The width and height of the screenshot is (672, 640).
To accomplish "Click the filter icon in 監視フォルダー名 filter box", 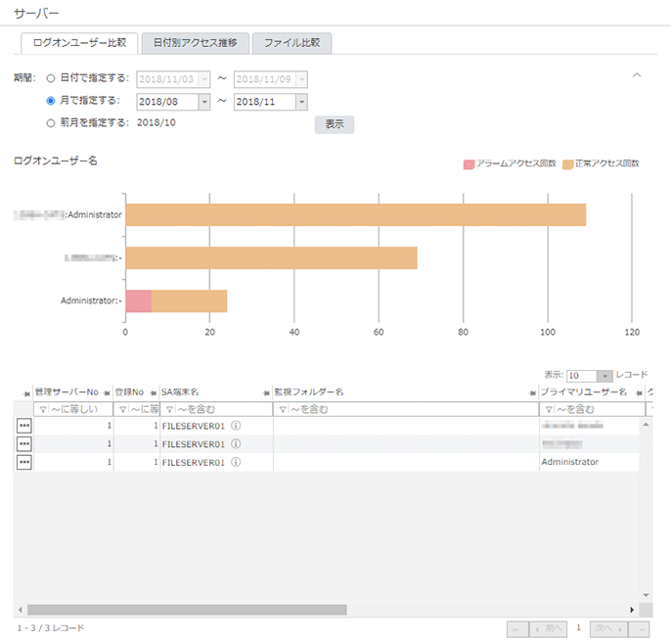I will pyautogui.click(x=281, y=410).
